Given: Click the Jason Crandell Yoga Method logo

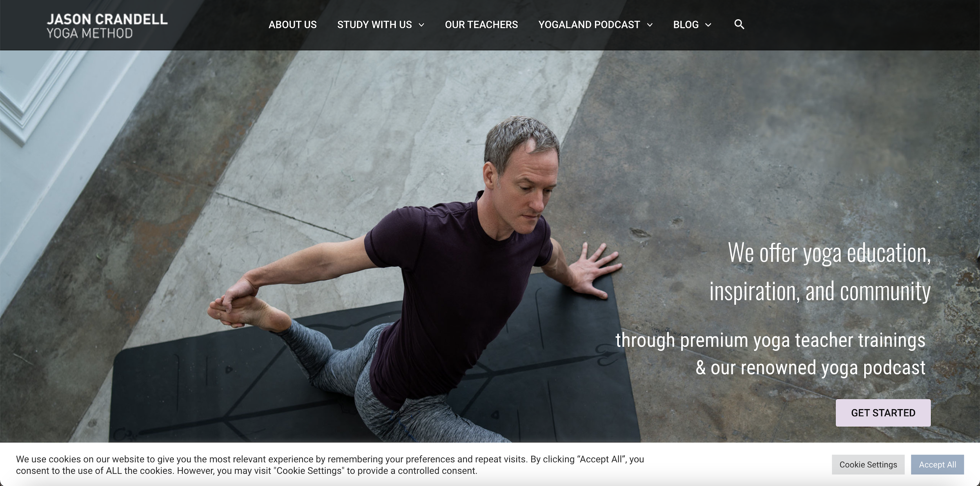Looking at the screenshot, I should point(107,26).
